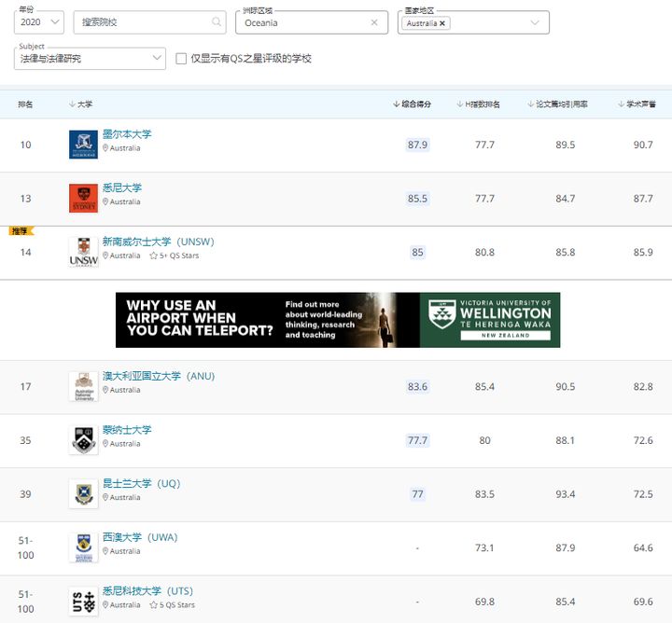Open the Oceania region field
The width and height of the screenshot is (672, 623).
click(312, 22)
